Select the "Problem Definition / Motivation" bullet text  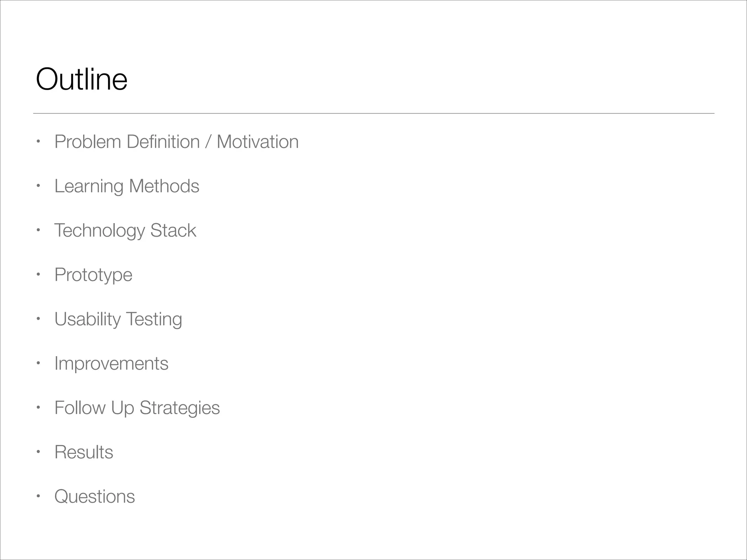pos(176,142)
